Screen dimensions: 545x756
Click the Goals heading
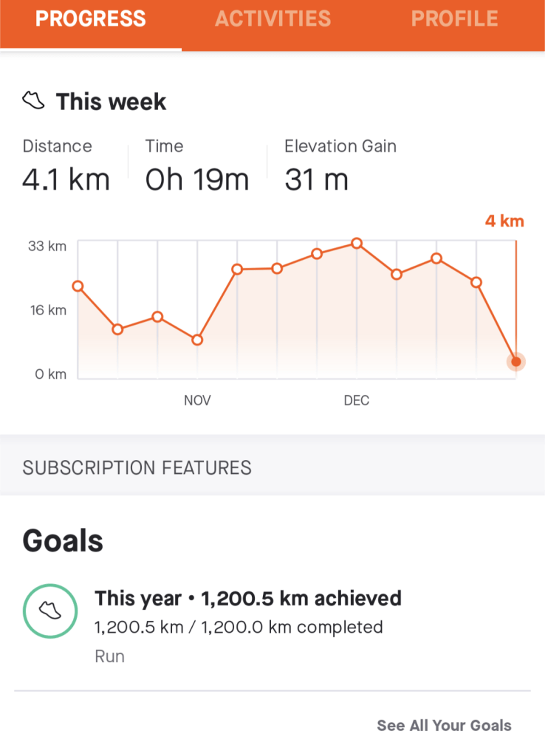pyautogui.click(x=63, y=541)
